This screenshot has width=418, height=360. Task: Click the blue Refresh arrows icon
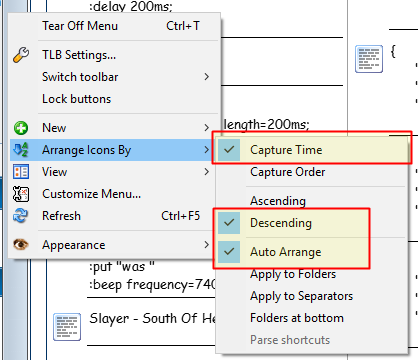(21, 216)
